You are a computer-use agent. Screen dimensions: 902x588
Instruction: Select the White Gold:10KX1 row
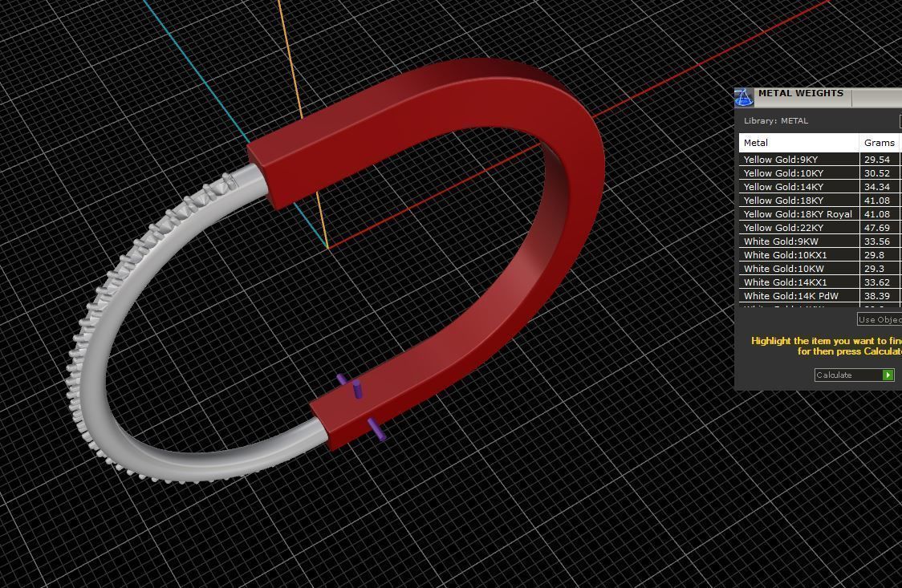pyautogui.click(x=820, y=255)
